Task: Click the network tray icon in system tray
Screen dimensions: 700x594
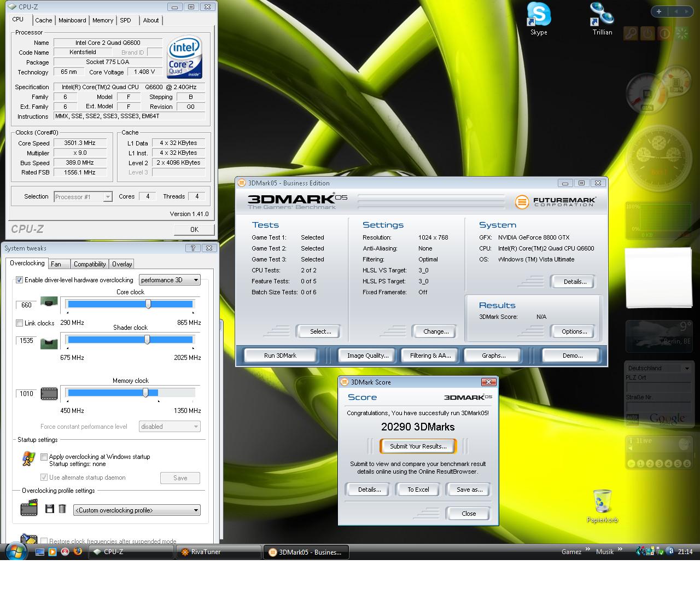Action: (x=650, y=551)
